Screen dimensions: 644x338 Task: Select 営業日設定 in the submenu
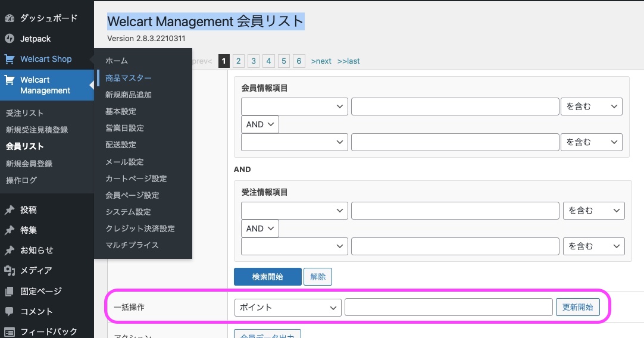point(125,128)
